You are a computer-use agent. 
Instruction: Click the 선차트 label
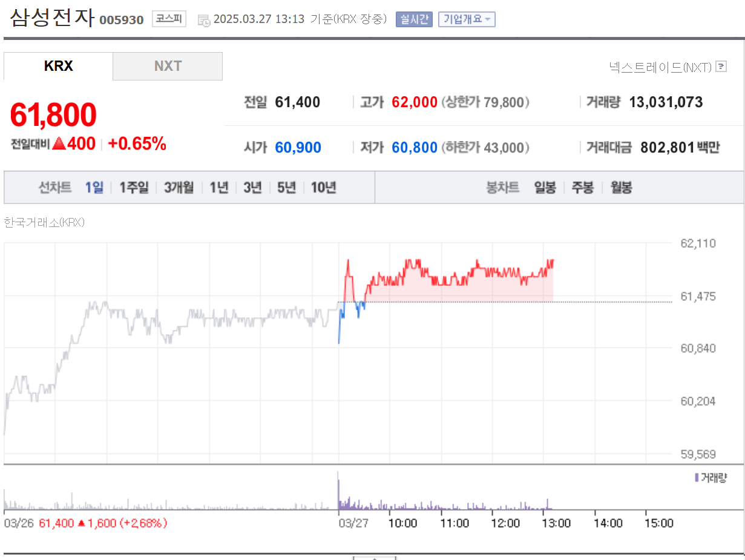(54, 188)
